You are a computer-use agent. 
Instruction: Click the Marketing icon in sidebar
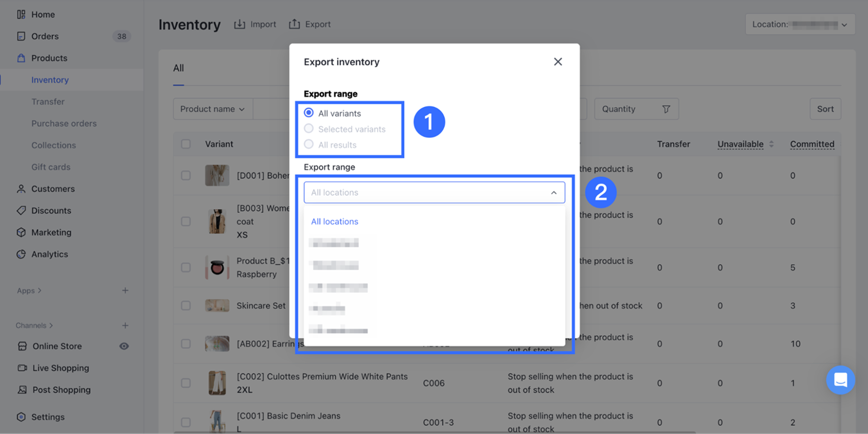click(21, 232)
